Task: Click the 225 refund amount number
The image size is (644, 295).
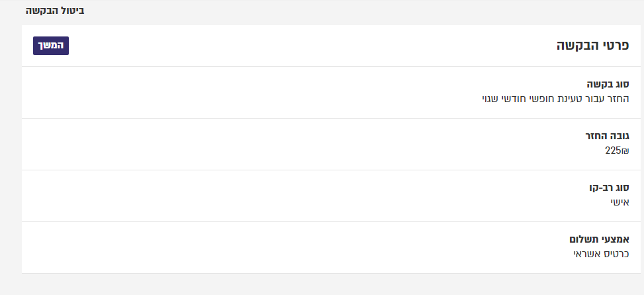Action: 612,150
